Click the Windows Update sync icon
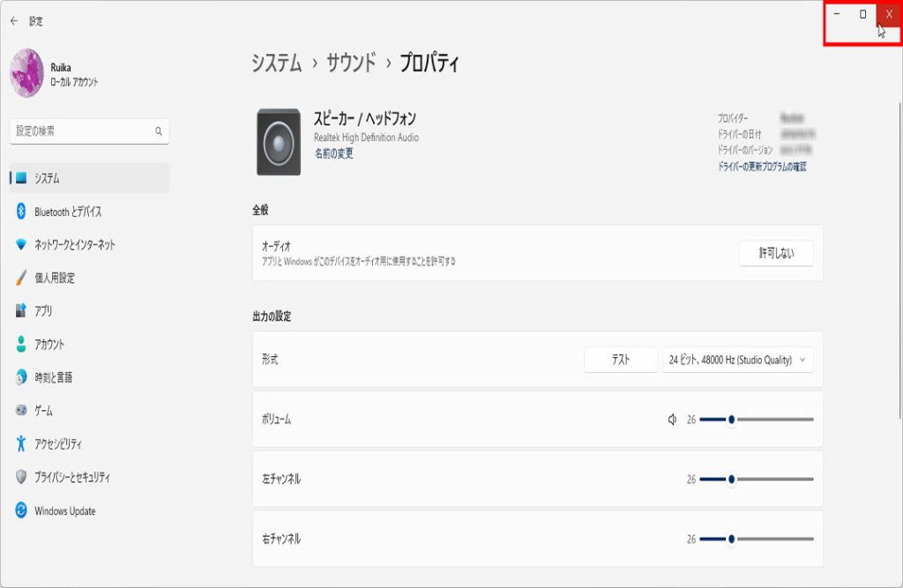 tap(21, 510)
